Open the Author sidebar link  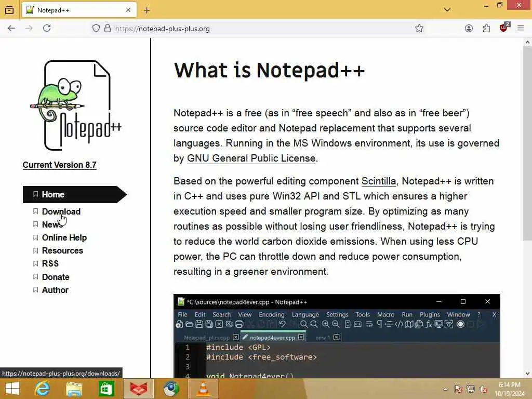click(55, 290)
